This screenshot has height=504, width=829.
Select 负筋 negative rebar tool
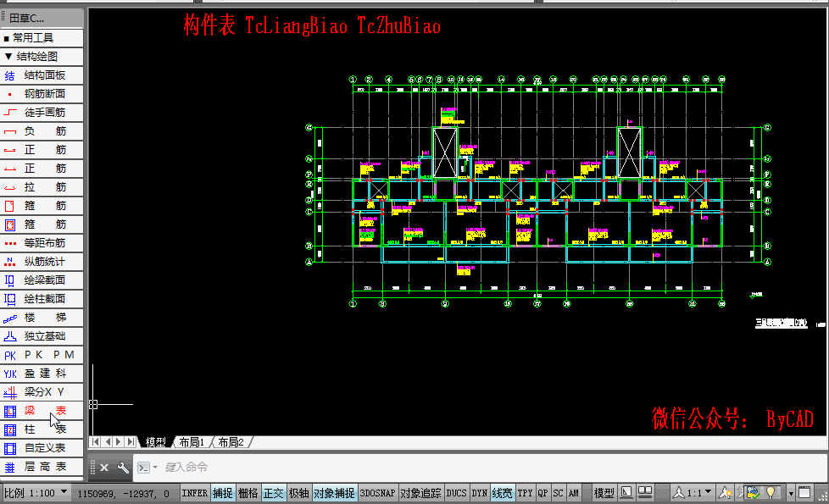(42, 131)
